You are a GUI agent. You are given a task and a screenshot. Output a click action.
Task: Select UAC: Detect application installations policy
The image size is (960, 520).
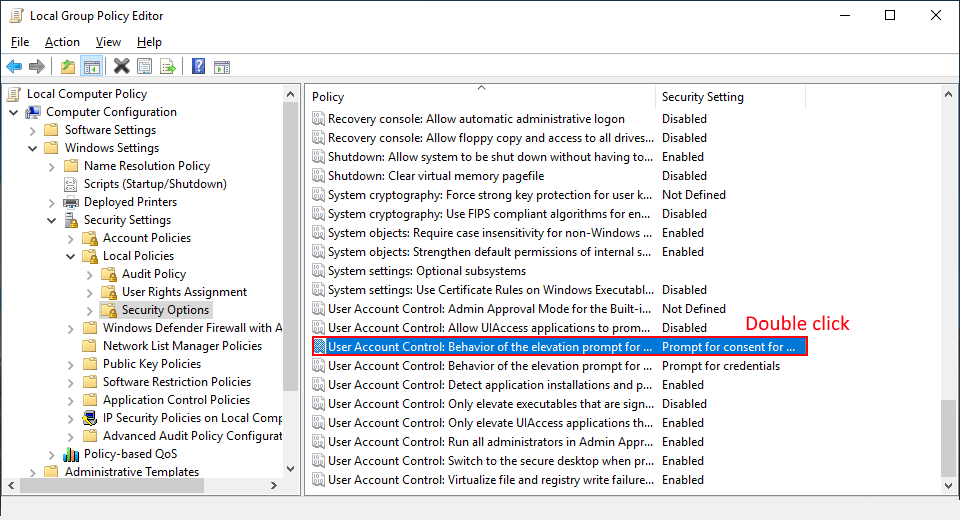click(x=490, y=385)
